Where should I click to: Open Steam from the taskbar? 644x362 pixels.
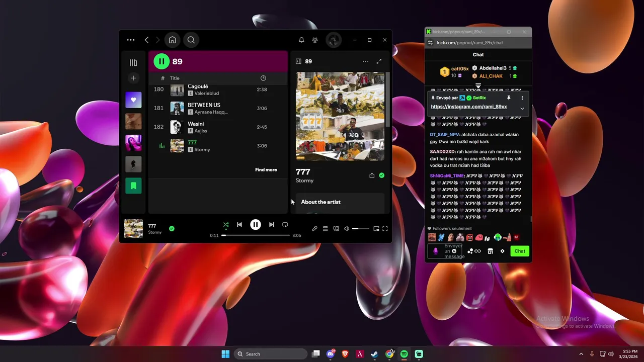point(374,354)
